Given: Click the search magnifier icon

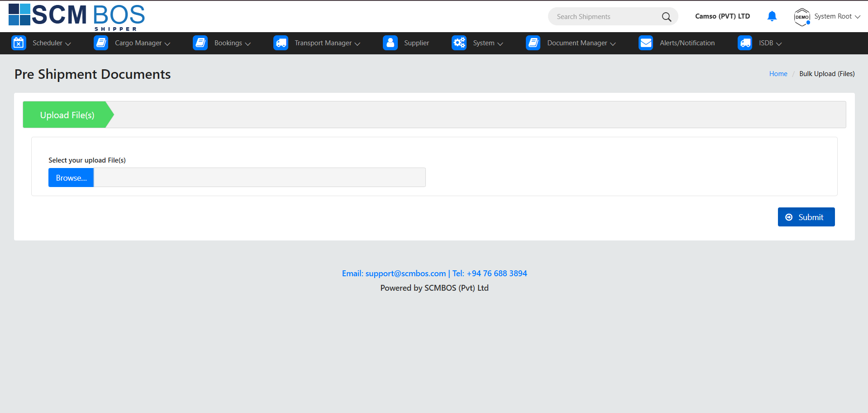Looking at the screenshot, I should coord(667,17).
